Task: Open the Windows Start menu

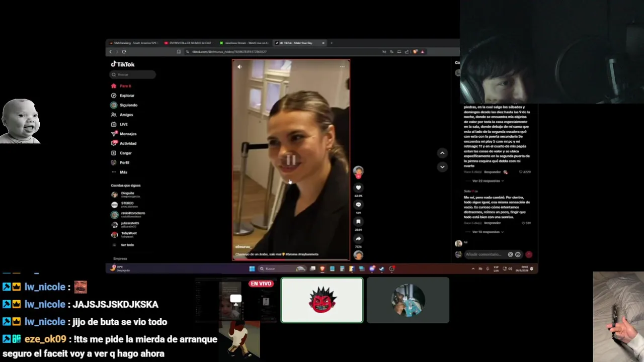Action: click(252, 269)
